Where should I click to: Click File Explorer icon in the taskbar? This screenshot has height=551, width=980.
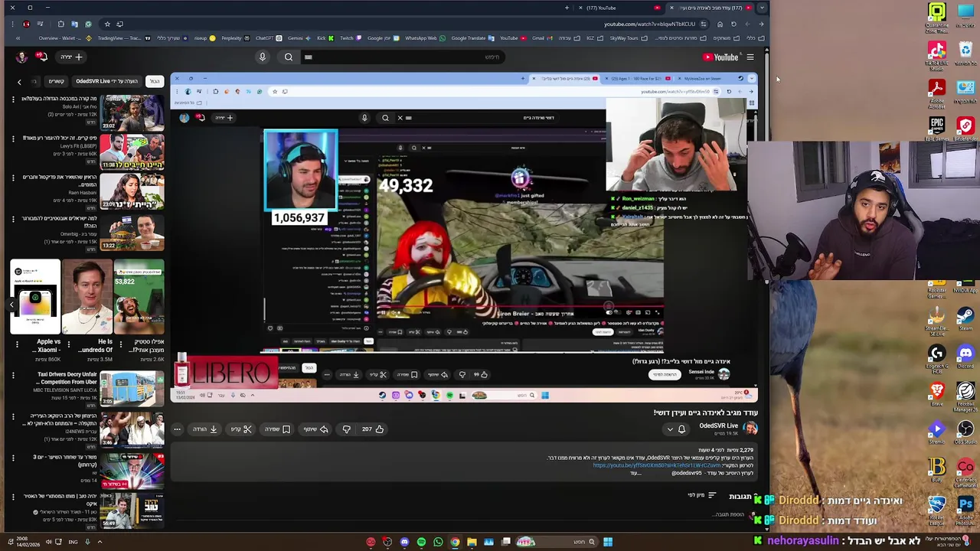click(x=472, y=542)
